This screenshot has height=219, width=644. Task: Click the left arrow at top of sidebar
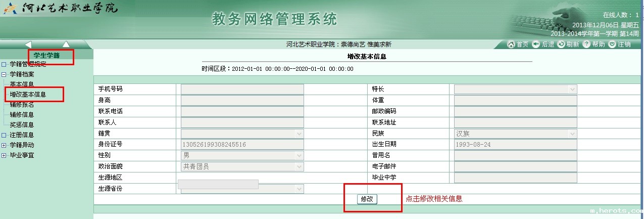(28, 45)
